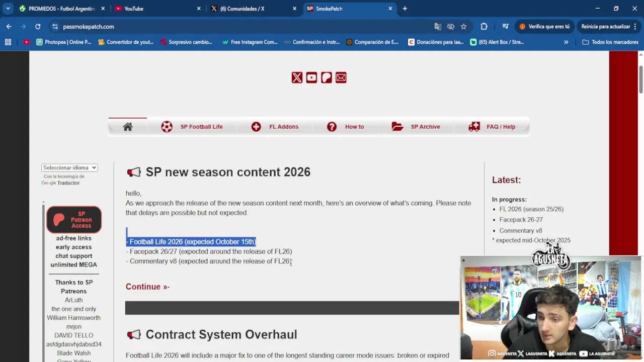Screen dimensions: 644x362
Task: Click the highlighted Football Life 2026 expected October 15th line
Action: pos(191,242)
